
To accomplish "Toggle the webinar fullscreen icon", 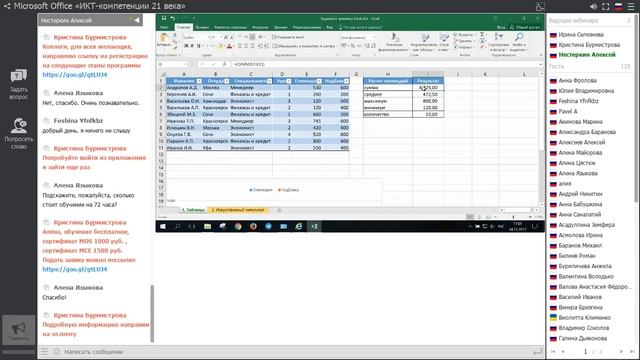I will (x=606, y=7).
